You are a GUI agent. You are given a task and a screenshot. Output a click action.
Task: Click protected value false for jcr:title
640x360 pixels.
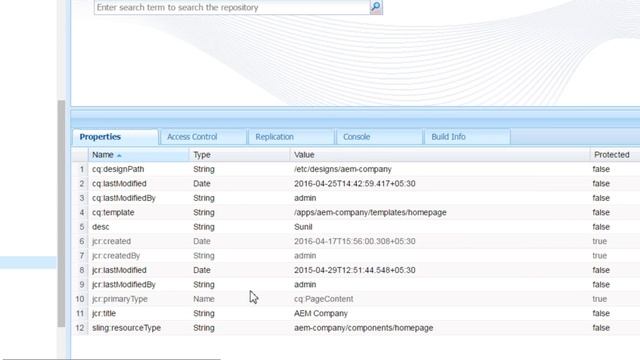(601, 313)
